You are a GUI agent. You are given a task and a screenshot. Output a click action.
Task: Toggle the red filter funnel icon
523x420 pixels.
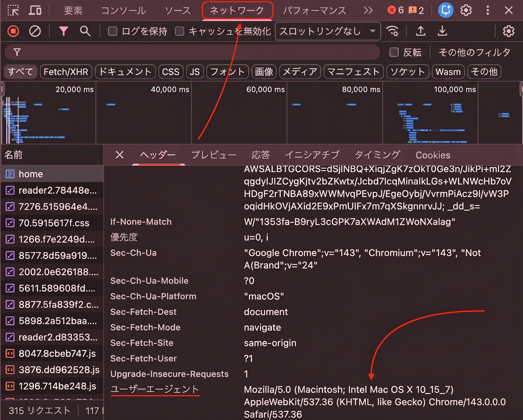point(64,31)
